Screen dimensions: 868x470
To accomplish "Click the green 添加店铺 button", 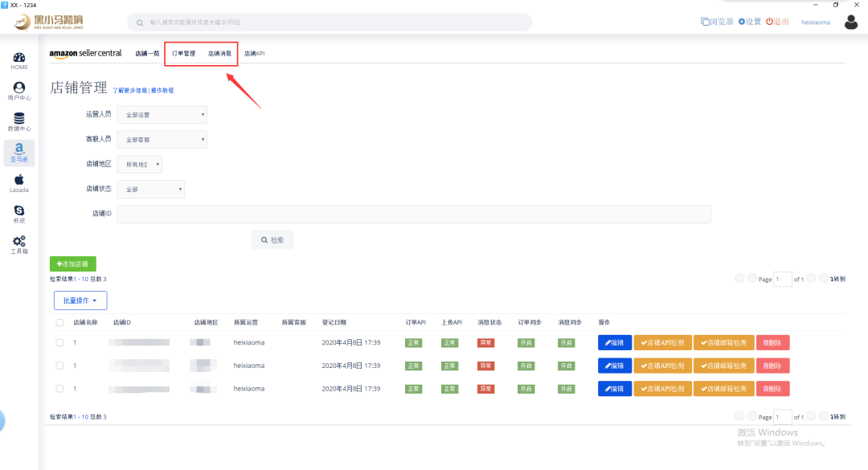I will pos(73,264).
